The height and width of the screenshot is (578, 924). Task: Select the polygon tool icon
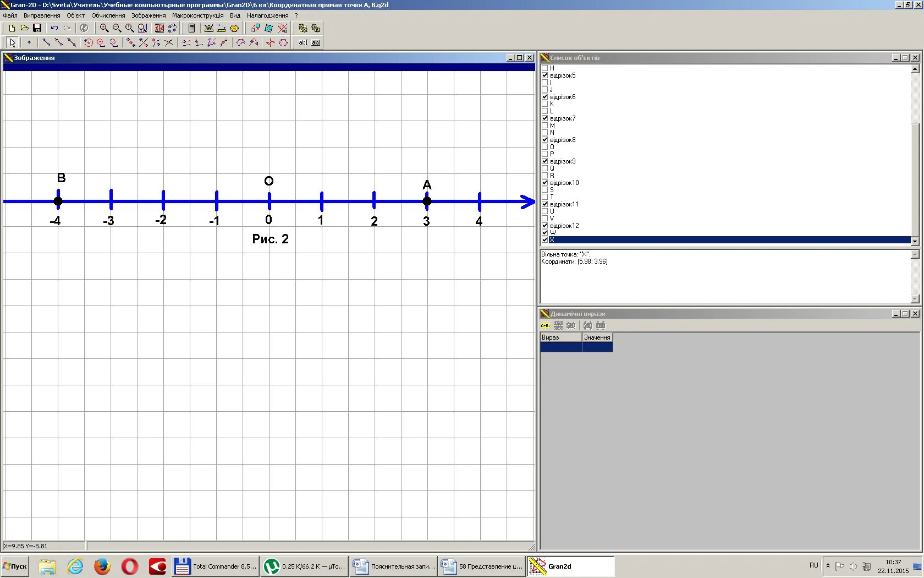283,42
